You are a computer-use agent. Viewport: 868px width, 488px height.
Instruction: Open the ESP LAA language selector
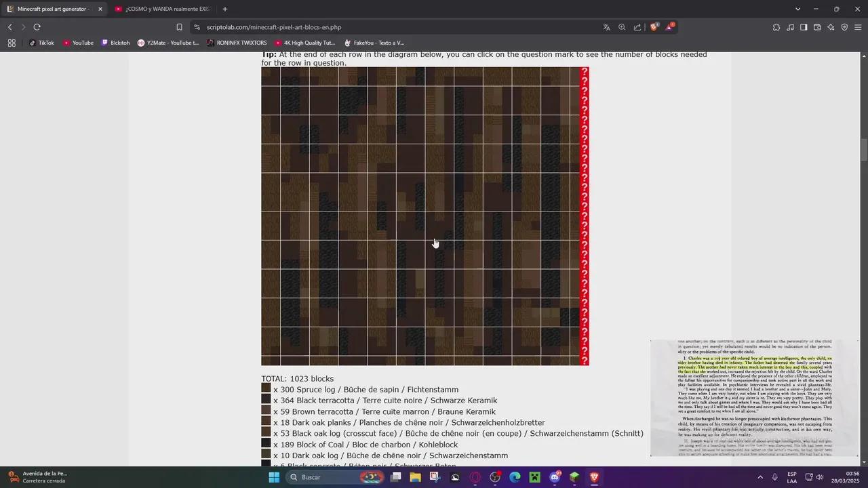[x=792, y=477]
